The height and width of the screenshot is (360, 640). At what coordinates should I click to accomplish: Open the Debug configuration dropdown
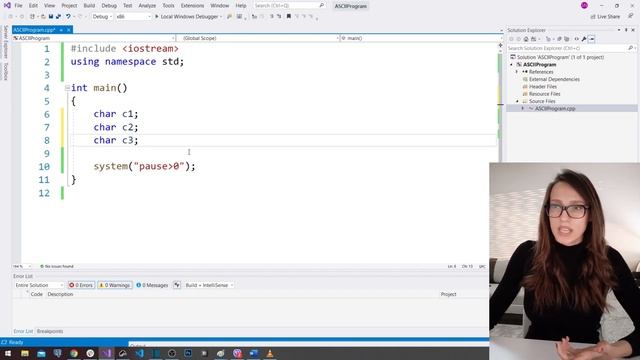click(x=102, y=17)
